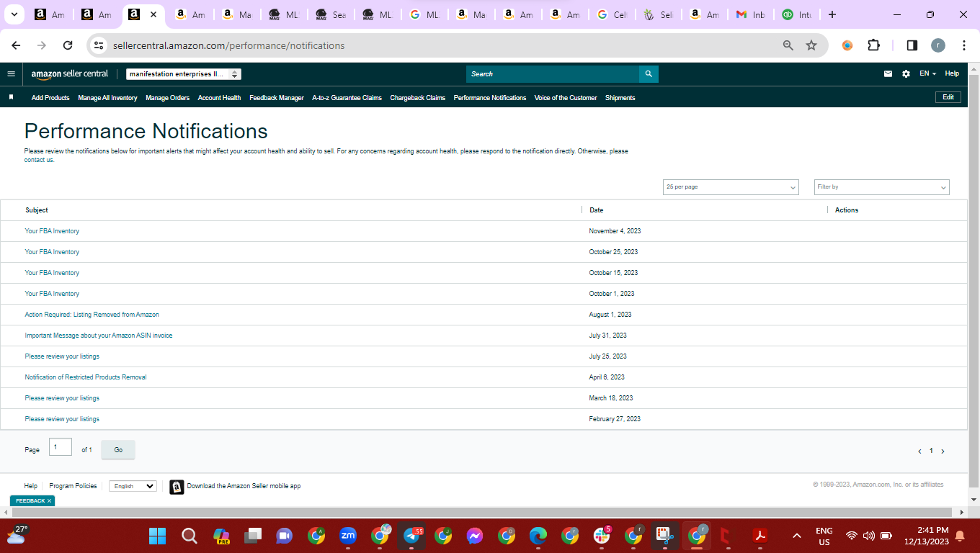The image size is (980, 553).
Task: Open the Seller Central hamburger menu
Action: [11, 73]
